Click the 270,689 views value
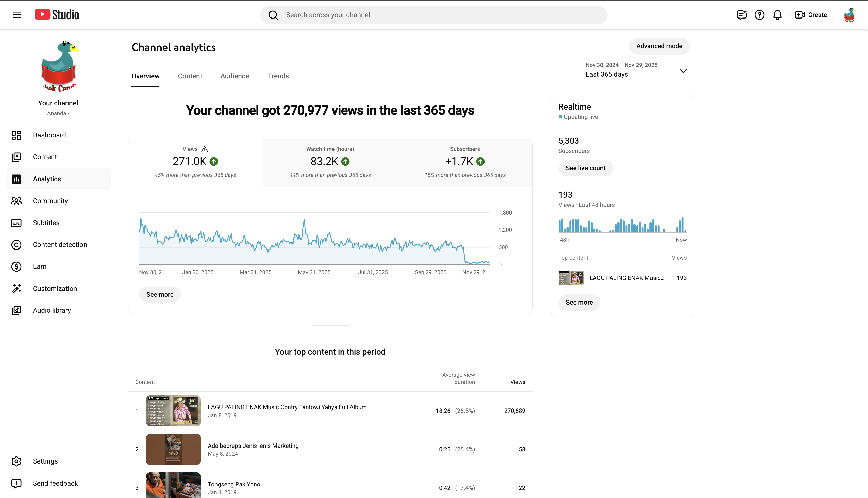868x498 pixels. [514, 411]
